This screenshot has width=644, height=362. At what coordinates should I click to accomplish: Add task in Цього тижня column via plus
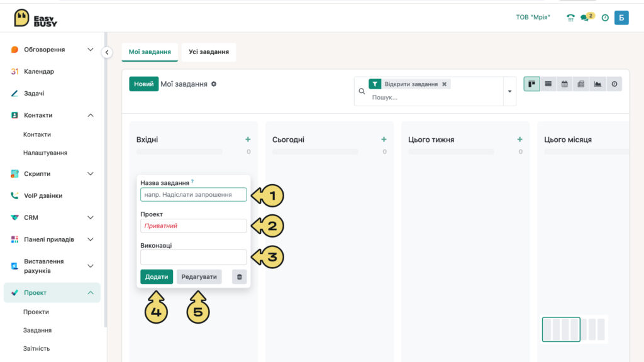tap(519, 140)
